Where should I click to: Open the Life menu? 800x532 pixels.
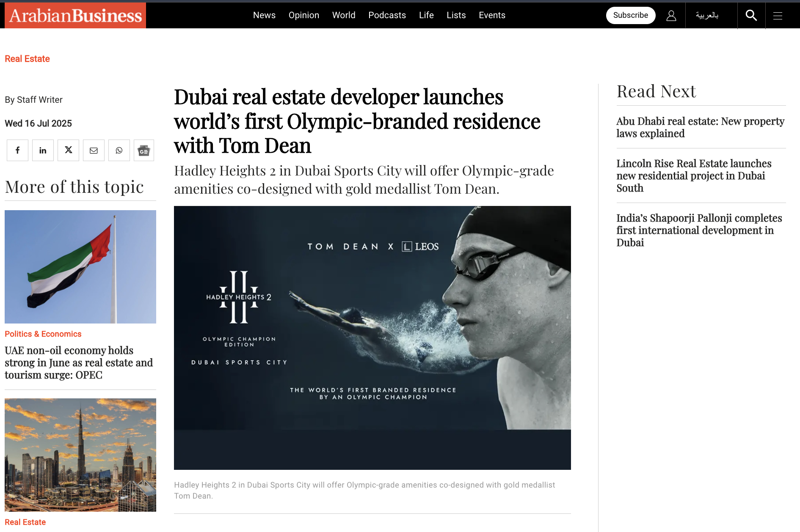426,15
